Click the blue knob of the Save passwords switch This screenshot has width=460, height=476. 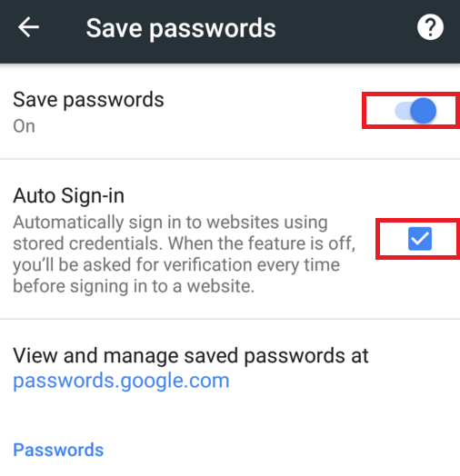[x=424, y=111]
